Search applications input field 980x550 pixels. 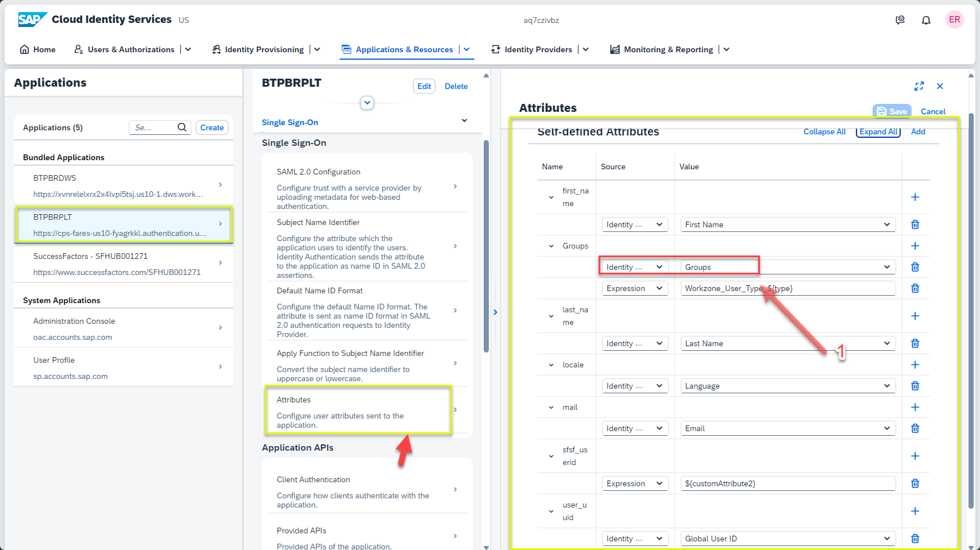click(154, 127)
